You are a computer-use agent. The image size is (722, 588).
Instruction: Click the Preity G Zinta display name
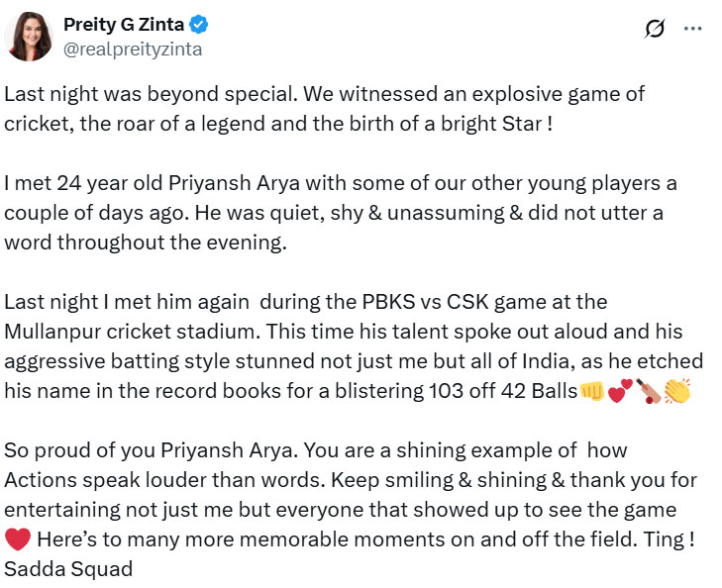pos(124,25)
